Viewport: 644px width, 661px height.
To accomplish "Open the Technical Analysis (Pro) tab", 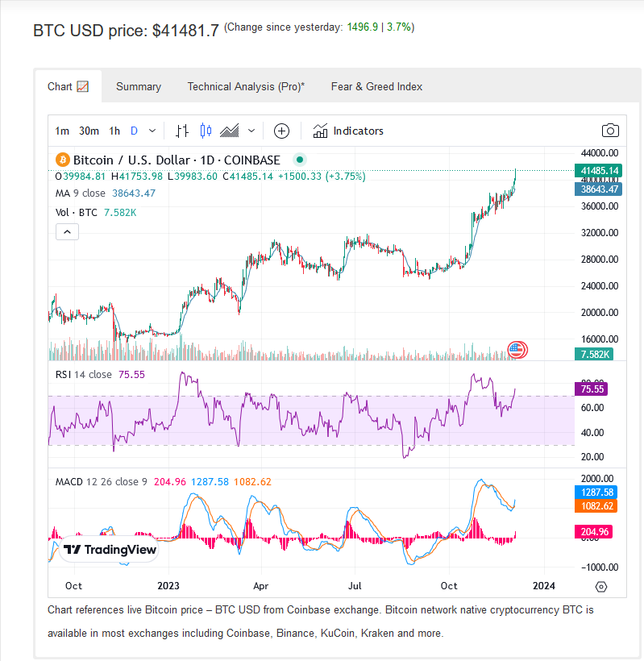I will [246, 86].
